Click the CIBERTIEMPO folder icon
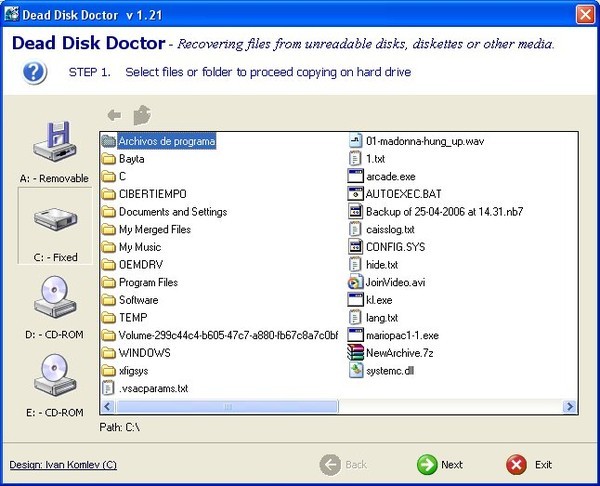 point(109,194)
